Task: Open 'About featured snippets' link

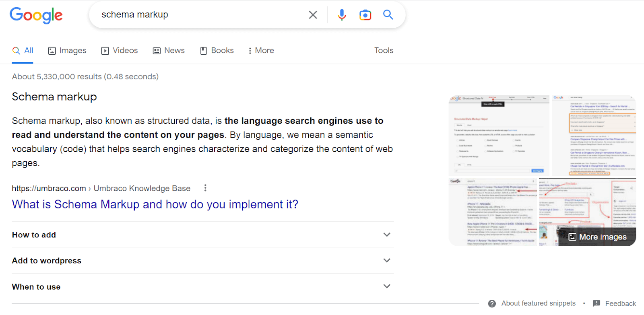Action: pos(539,303)
